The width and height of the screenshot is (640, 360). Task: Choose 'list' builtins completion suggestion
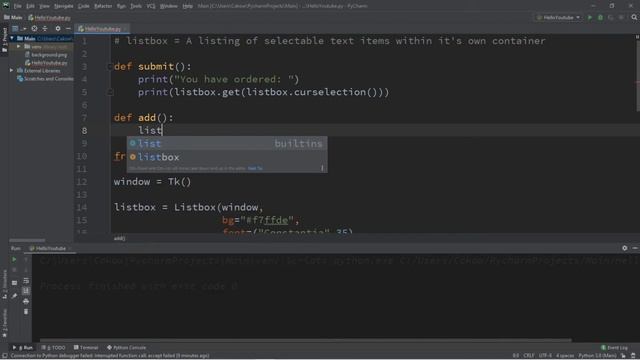(x=227, y=144)
